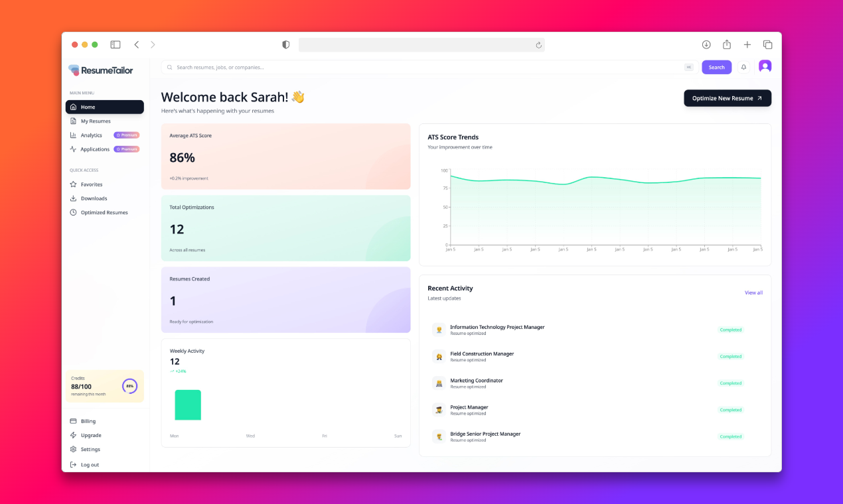Click the Optimized Resumes clock icon

[x=74, y=212]
